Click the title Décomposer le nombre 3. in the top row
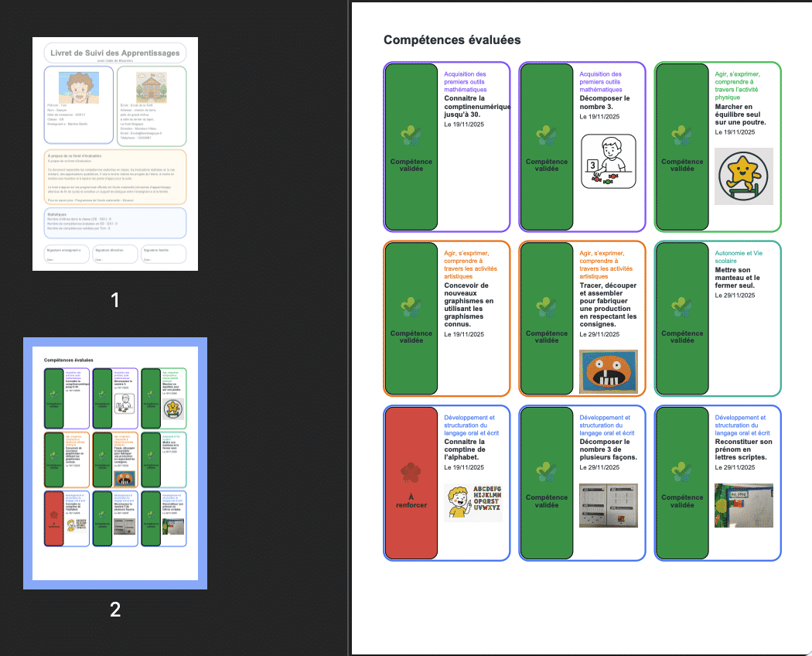The image size is (812, 656). pos(605,103)
